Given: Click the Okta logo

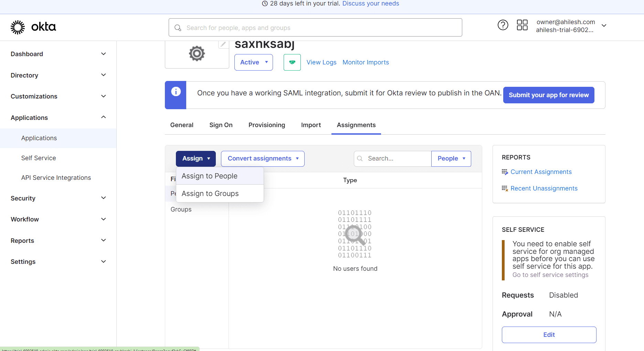Looking at the screenshot, I should click(x=33, y=27).
